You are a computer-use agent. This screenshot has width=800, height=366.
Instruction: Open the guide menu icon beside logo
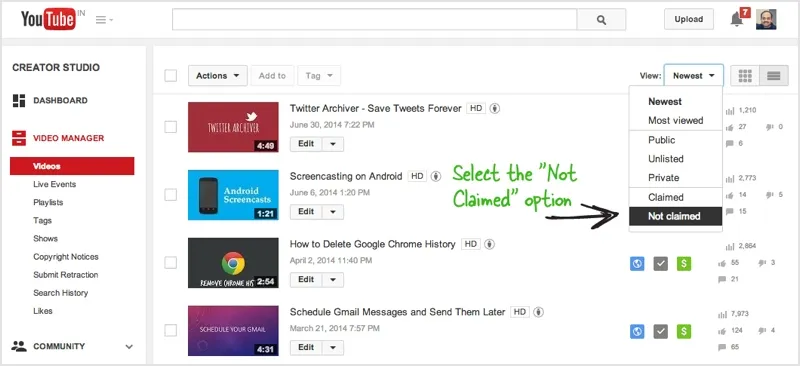(x=104, y=20)
